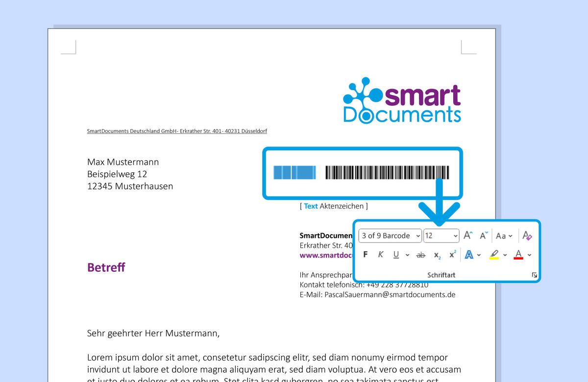Click the Betreff heading
The height and width of the screenshot is (382, 588).
(106, 267)
